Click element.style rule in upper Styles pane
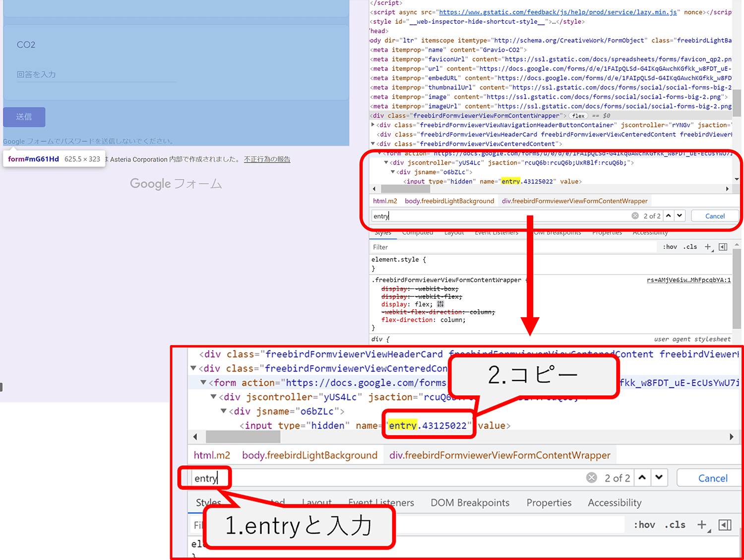The width and height of the screenshot is (744, 560). click(399, 260)
